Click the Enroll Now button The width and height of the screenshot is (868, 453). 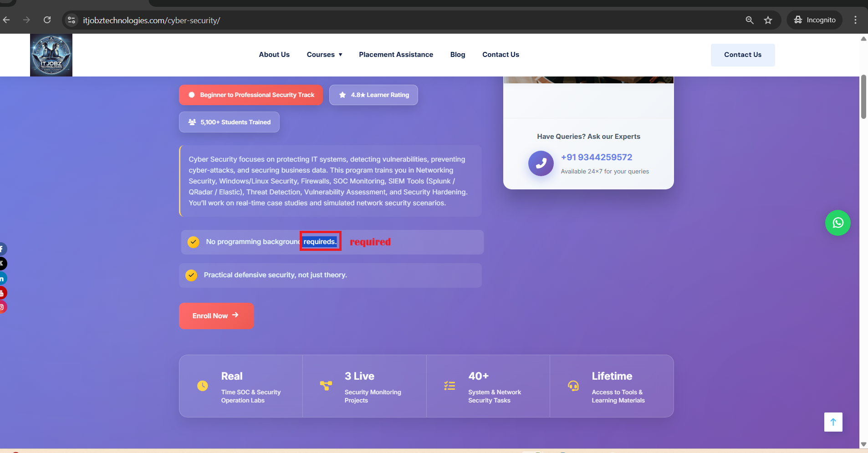[x=216, y=316]
